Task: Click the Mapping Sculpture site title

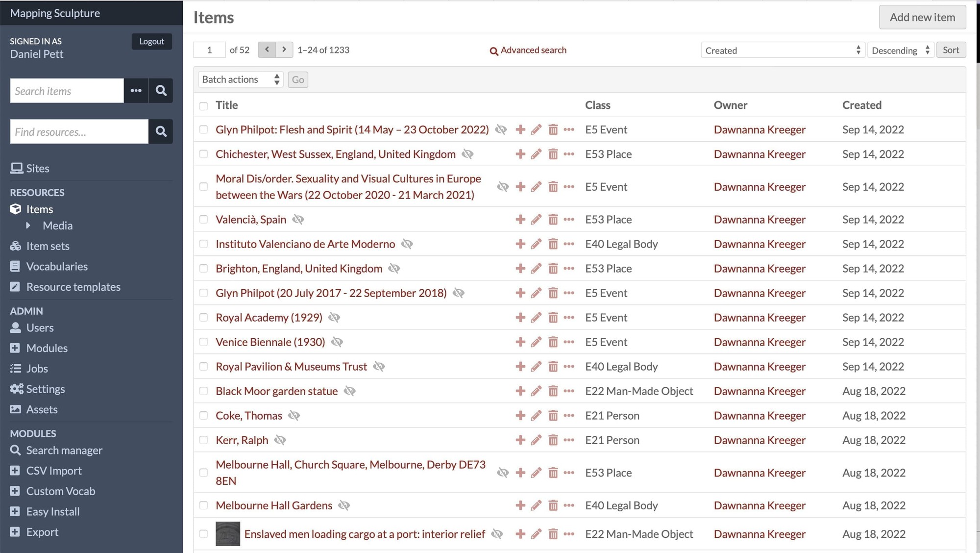Action: point(55,13)
